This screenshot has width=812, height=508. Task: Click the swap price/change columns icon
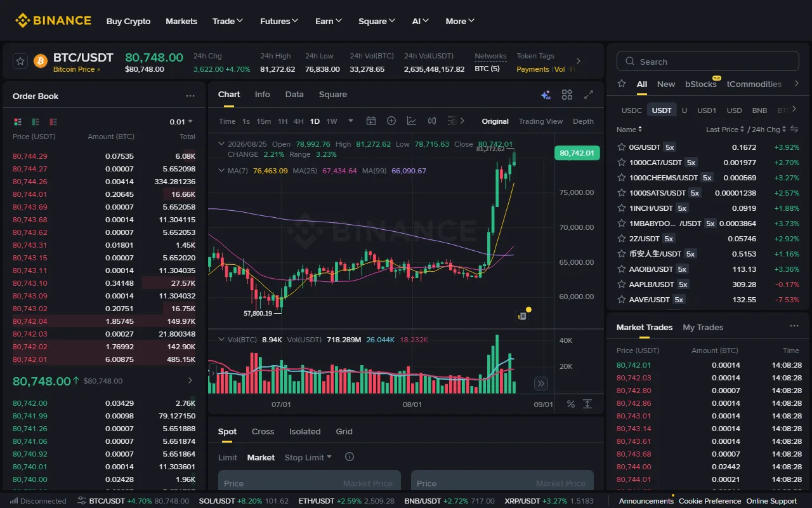(794, 129)
